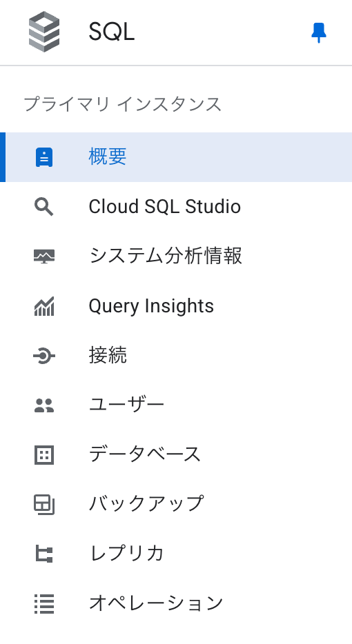Go to Query Insights page

176,306
